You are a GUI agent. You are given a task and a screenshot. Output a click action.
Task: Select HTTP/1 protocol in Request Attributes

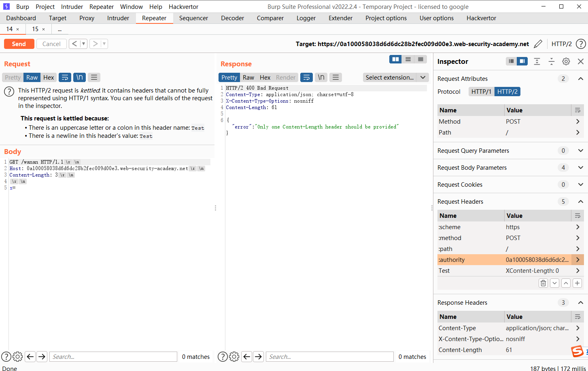point(481,91)
